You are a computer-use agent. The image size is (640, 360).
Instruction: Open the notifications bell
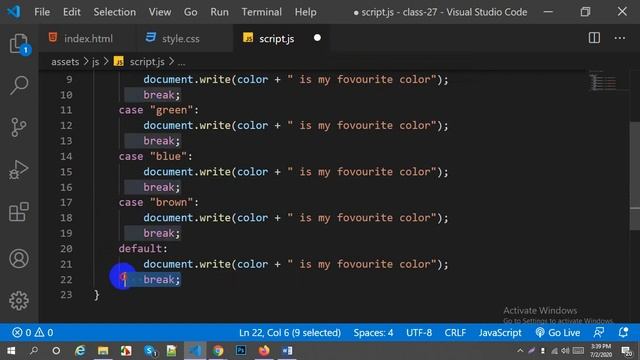point(623,333)
